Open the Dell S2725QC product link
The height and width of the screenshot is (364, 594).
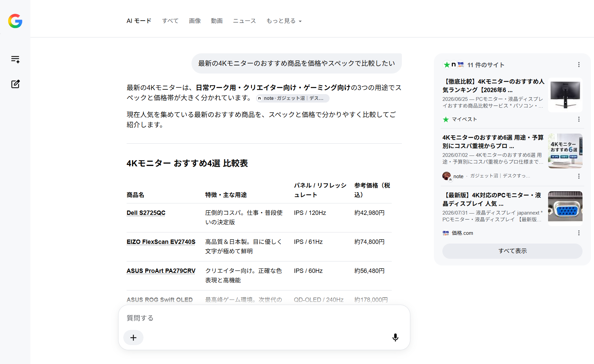pyautogui.click(x=146, y=213)
